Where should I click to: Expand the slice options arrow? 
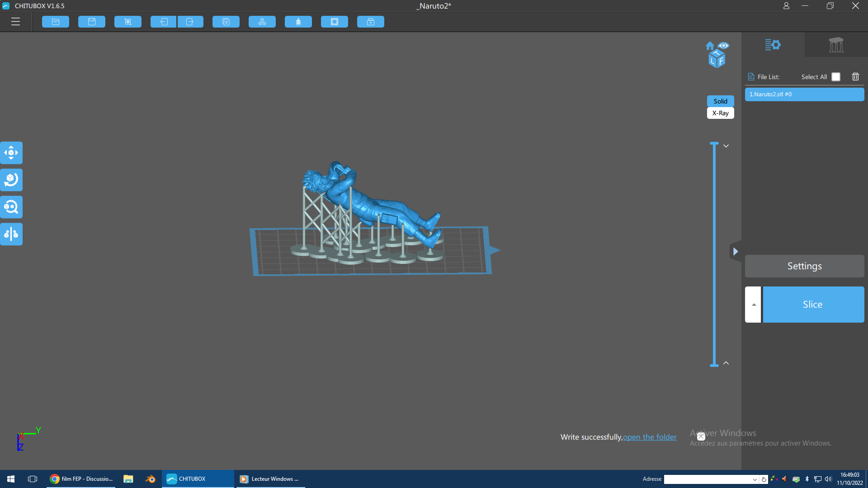click(753, 305)
